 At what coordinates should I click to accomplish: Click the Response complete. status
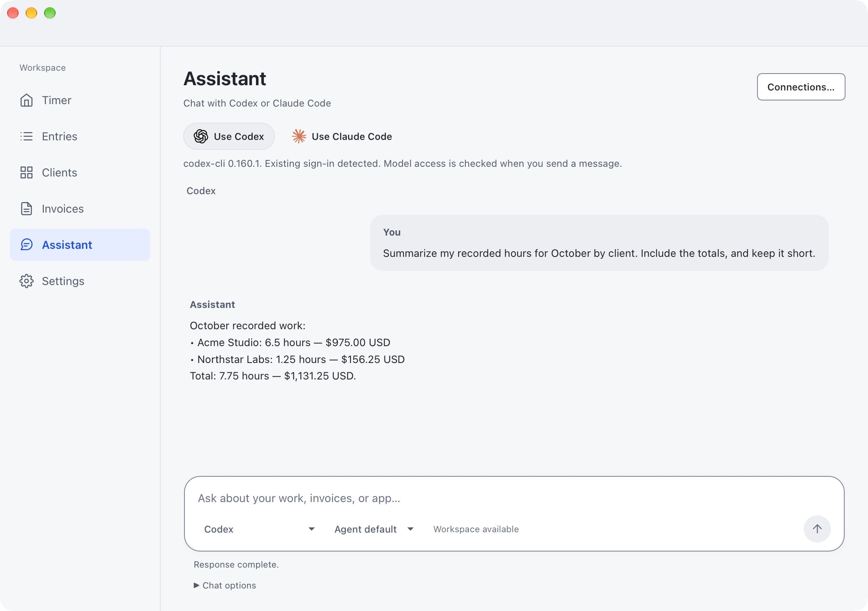(236, 564)
